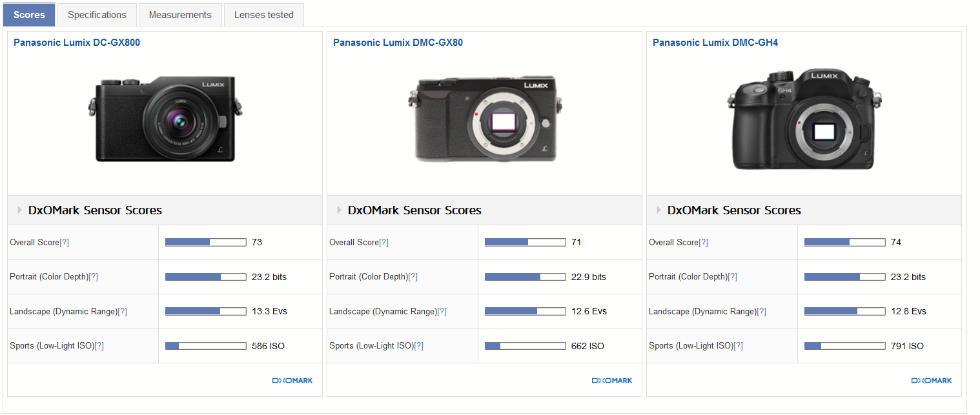Select the 12.6 Evs value
This screenshot has width=980, height=415.
click(589, 311)
